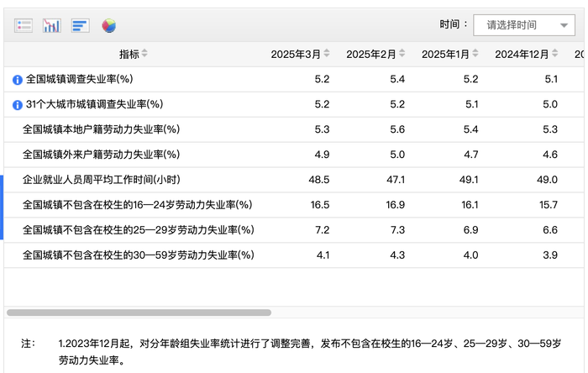This screenshot has height=373, width=588.
Task: Select row 全国城镇不包含在校生的16—24岁劳动力失业率
Action: pos(294,205)
